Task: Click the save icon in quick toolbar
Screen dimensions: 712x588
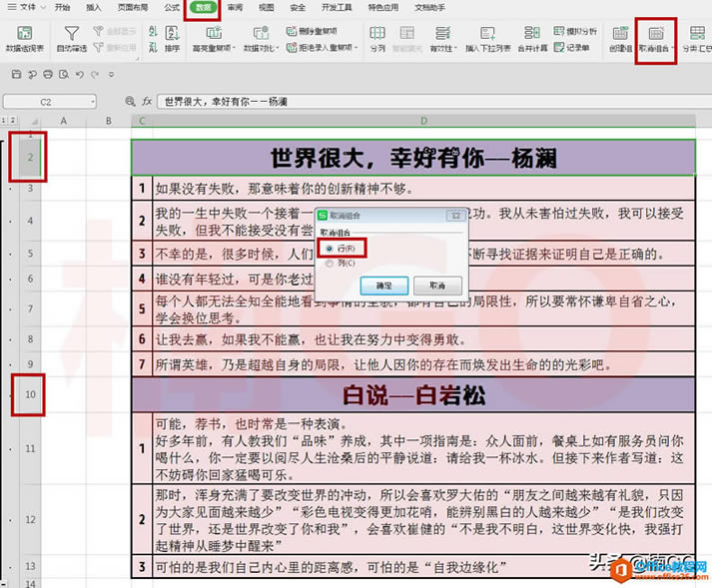Action: pos(16,75)
